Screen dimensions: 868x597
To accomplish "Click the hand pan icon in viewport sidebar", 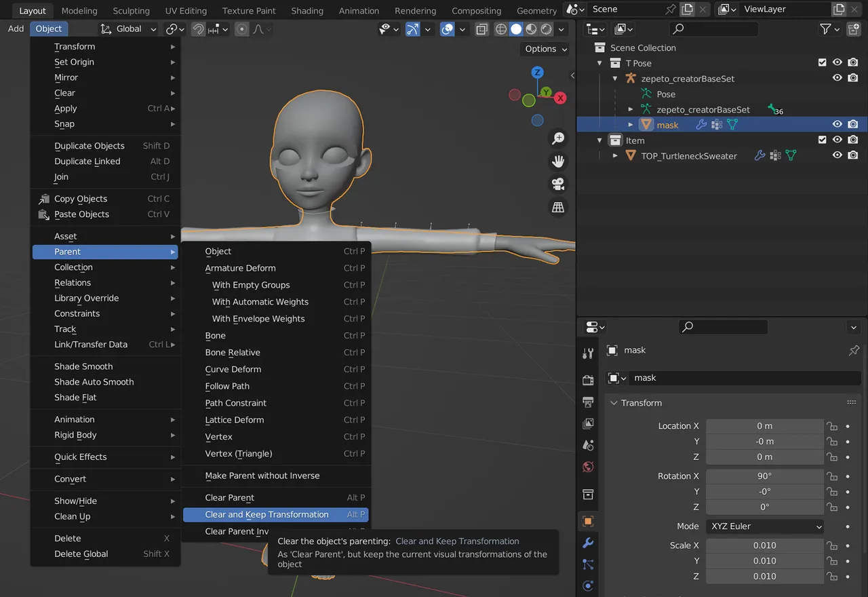I will 558,161.
